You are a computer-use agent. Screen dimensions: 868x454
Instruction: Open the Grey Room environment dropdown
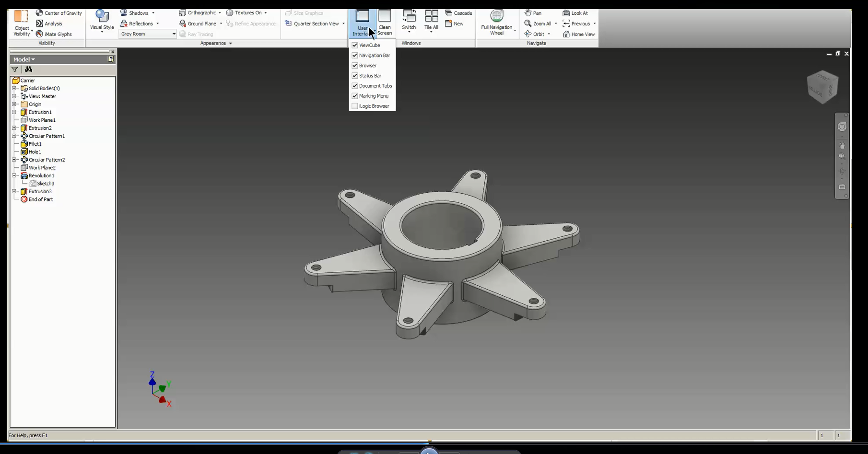tap(174, 34)
